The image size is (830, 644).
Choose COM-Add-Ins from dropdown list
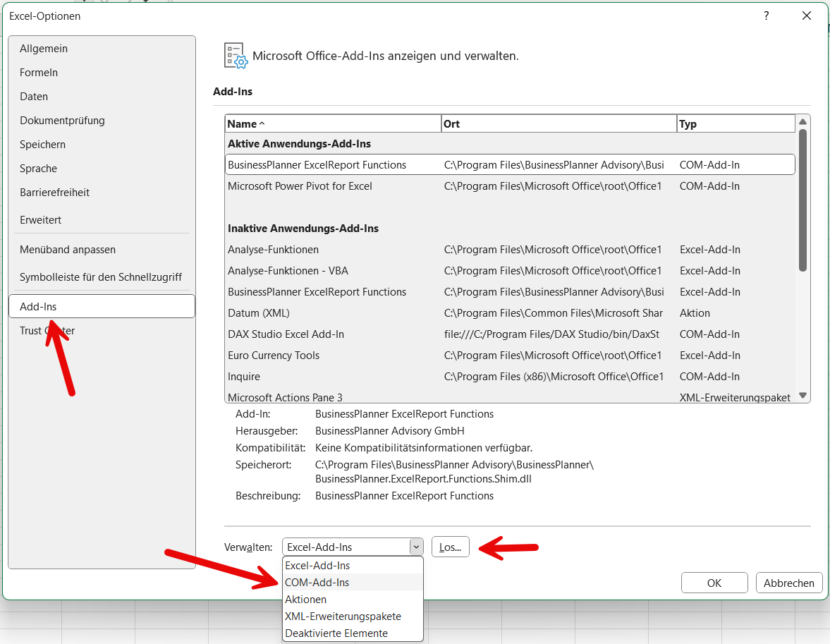point(353,583)
